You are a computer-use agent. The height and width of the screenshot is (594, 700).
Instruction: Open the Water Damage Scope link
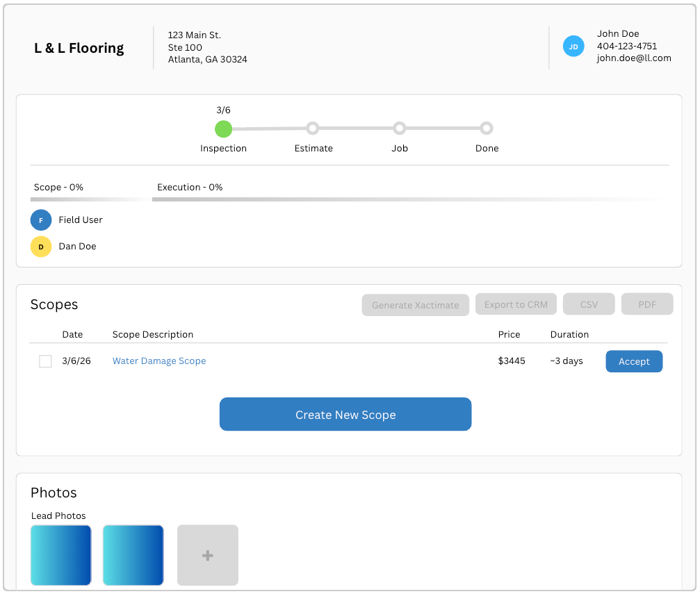(x=159, y=361)
